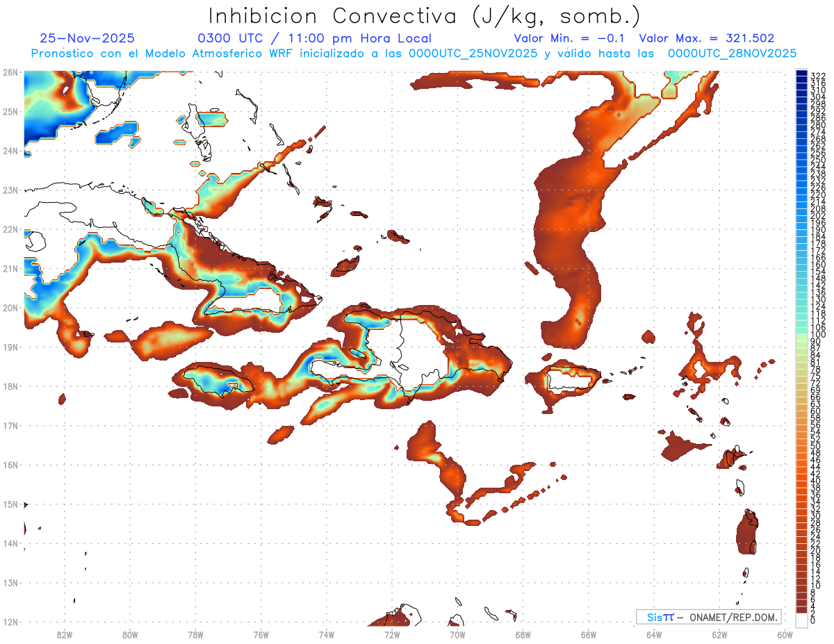The image size is (834, 644).
Task: Click the colorbar value label "322"
Action: pos(818,76)
